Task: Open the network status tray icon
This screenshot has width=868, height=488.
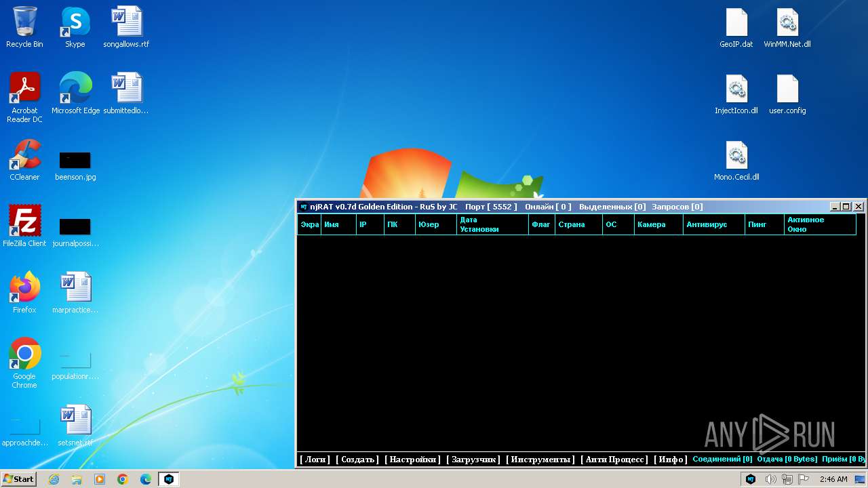Action: click(x=787, y=479)
